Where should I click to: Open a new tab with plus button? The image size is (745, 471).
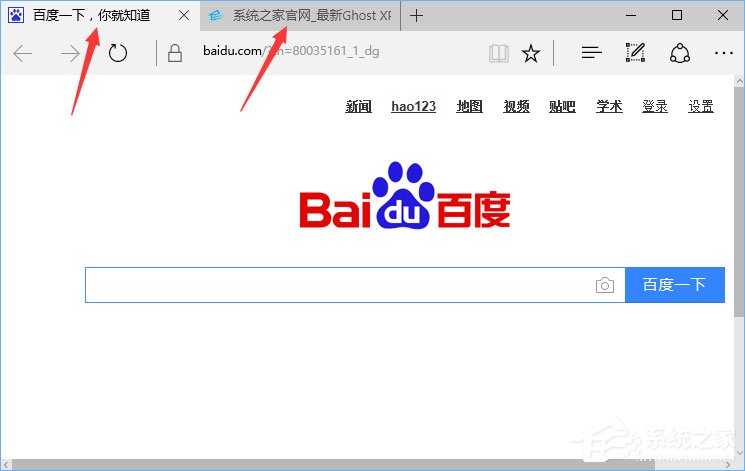417,16
